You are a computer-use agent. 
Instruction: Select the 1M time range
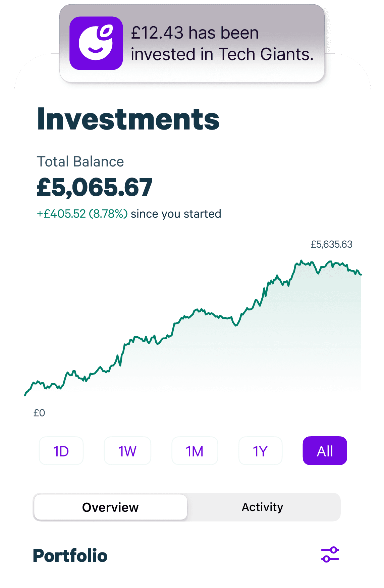(195, 451)
